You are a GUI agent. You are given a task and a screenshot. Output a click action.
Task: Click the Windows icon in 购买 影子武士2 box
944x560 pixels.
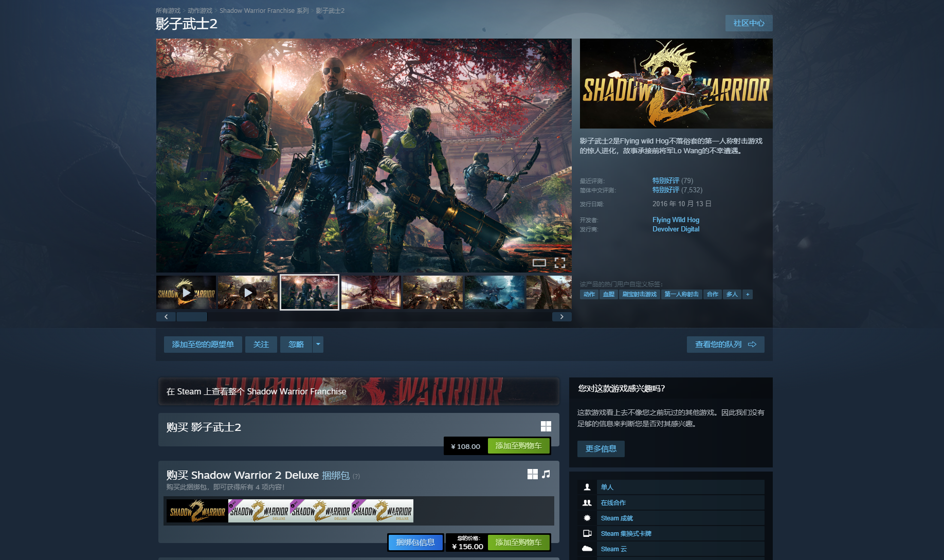pos(546,426)
